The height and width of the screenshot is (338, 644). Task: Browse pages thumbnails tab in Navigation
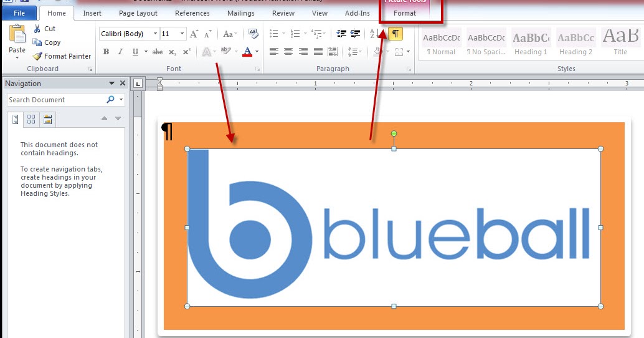point(31,120)
